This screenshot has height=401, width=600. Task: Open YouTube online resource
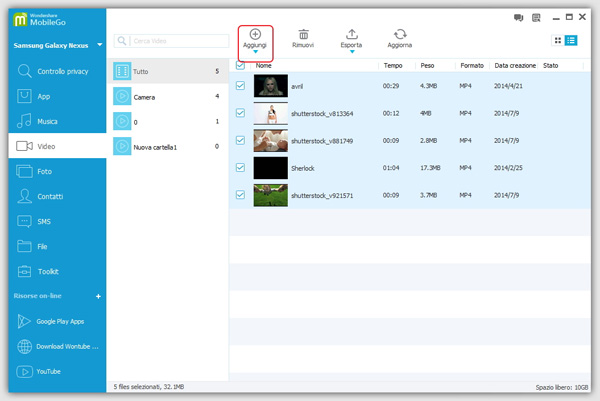[48, 371]
